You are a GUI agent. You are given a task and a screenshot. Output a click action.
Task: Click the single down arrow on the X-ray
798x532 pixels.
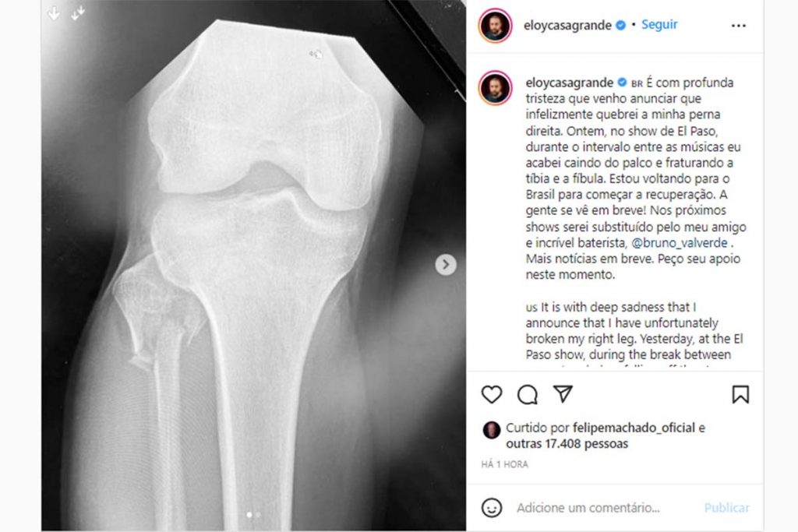point(54,14)
